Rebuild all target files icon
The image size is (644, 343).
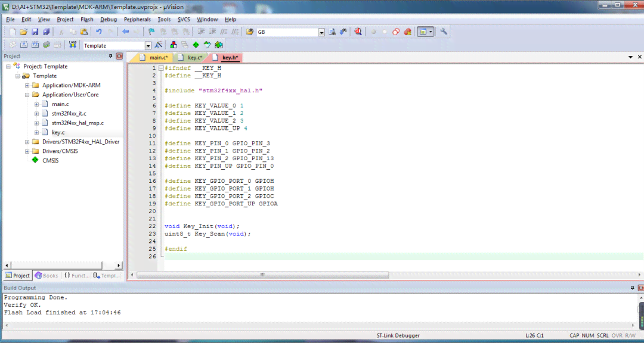(x=35, y=45)
